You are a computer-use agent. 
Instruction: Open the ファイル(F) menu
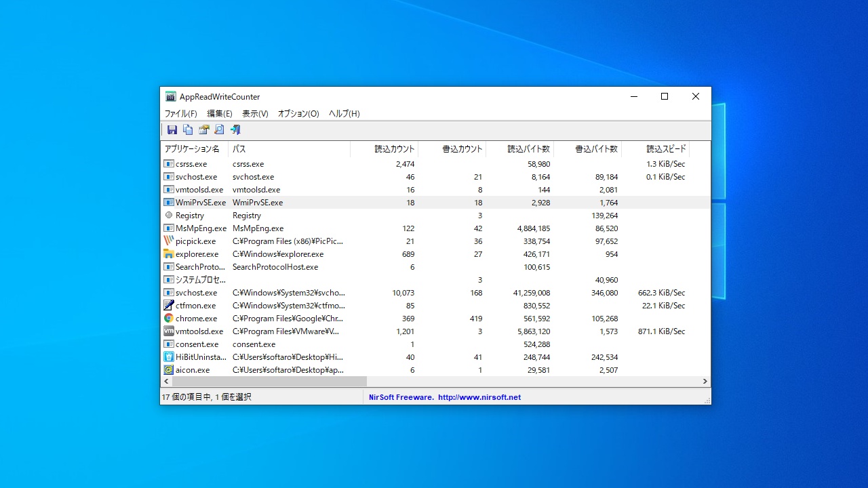pyautogui.click(x=180, y=114)
